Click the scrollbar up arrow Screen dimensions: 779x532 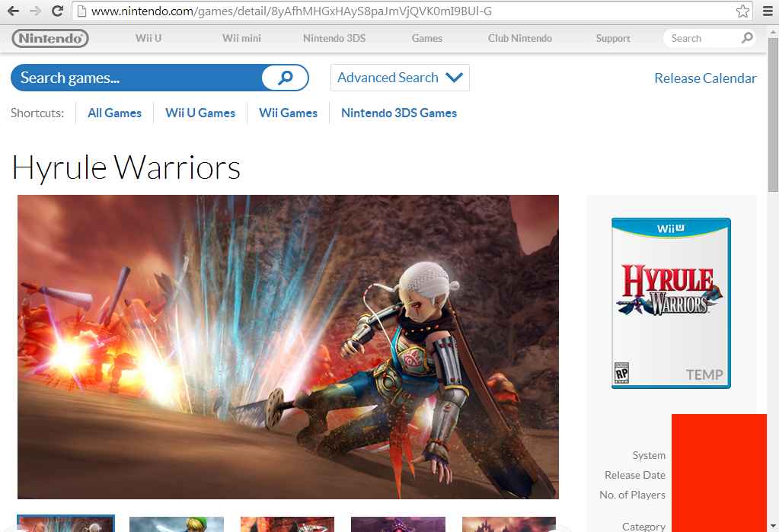(x=773, y=32)
